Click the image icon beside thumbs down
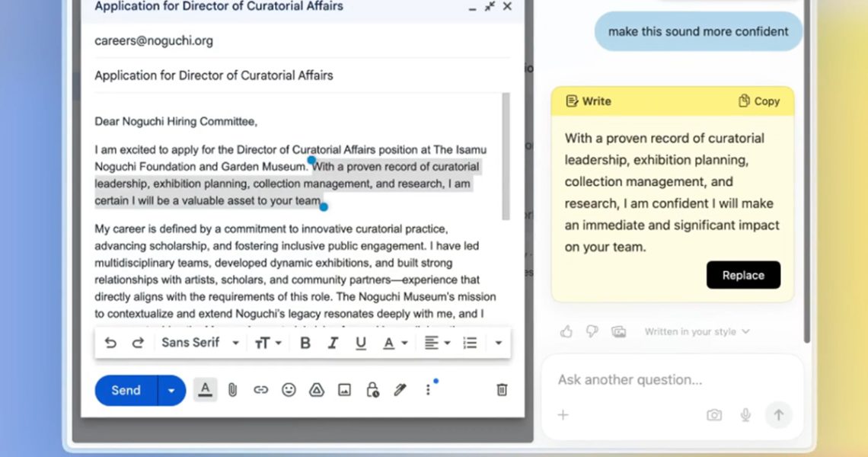Screen dimensions: 868x457 618,332
